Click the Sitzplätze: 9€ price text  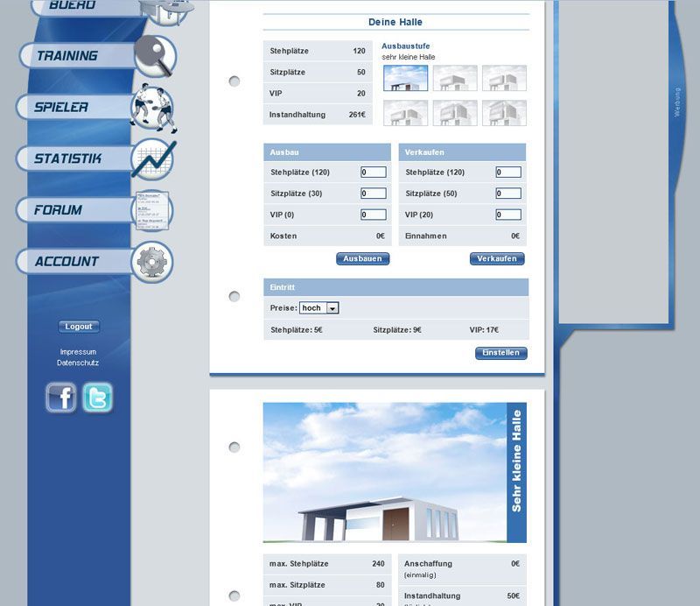tap(397, 330)
